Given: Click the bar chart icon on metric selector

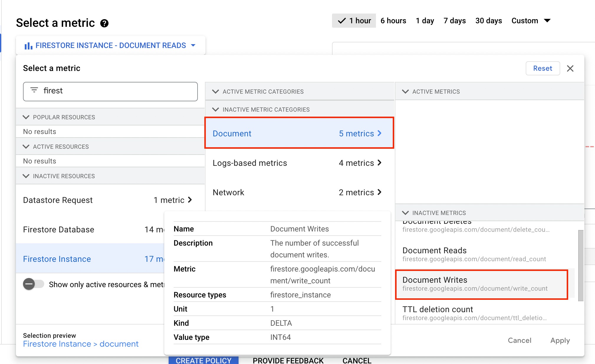Looking at the screenshot, I should (28, 46).
